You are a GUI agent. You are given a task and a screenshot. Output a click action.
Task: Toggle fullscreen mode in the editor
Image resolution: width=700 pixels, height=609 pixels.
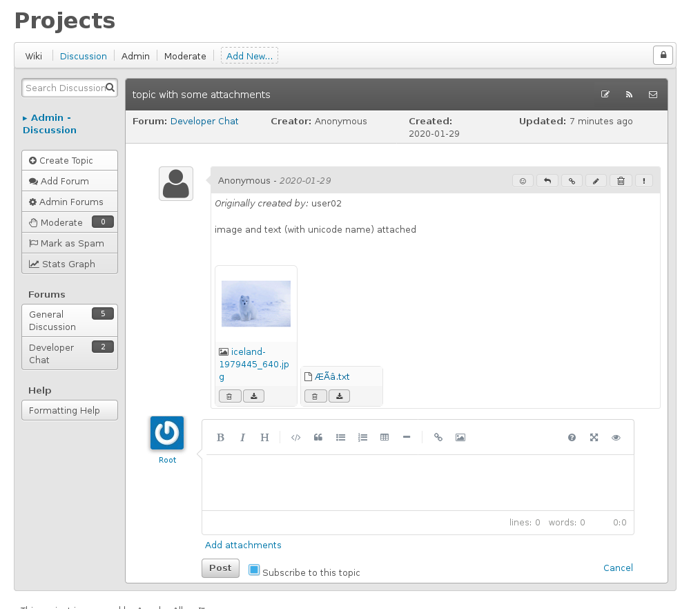click(x=594, y=437)
